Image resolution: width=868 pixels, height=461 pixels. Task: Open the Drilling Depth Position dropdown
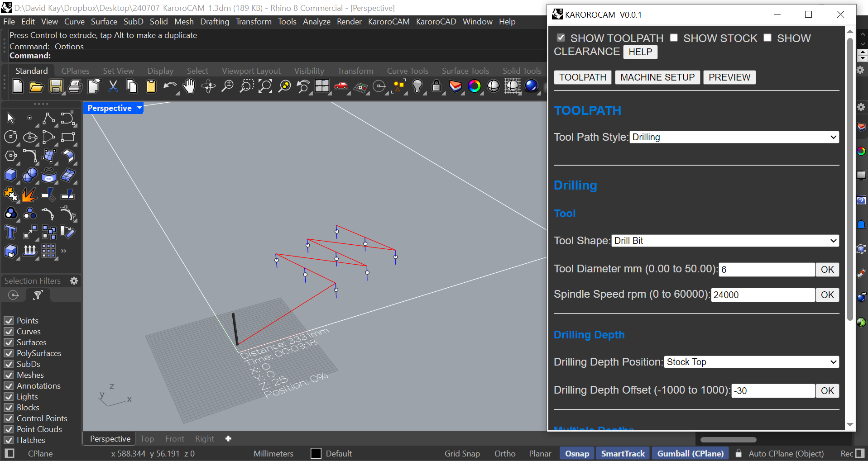click(x=751, y=362)
